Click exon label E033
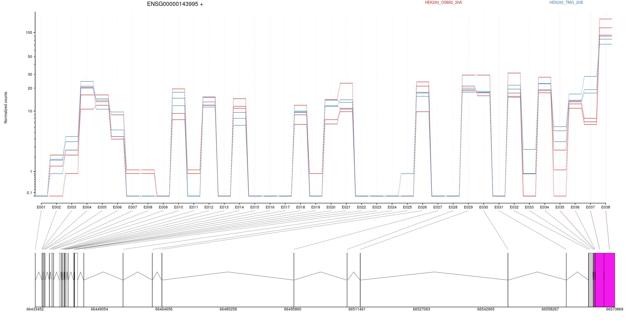Image resolution: width=644 pixels, height=322 pixels. tap(529, 207)
